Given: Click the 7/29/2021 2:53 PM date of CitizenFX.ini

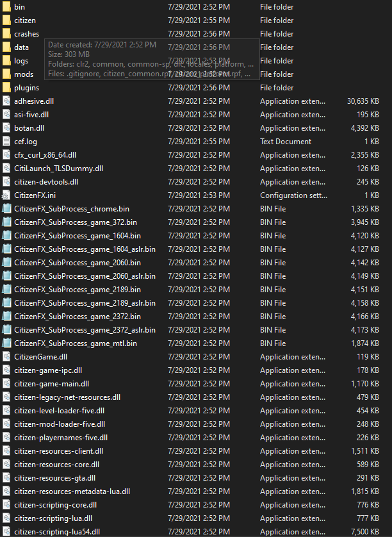Looking at the screenshot, I should tap(199, 195).
